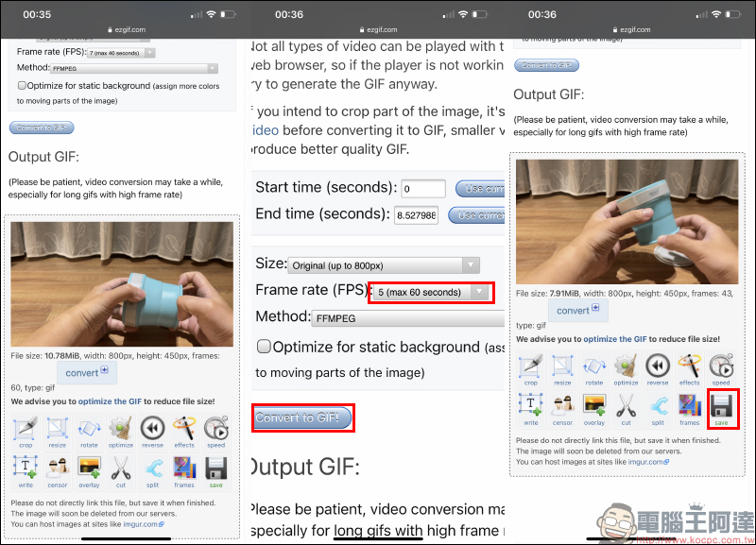Select the crop tool in left screenshot
756x545 pixels.
coord(26,432)
